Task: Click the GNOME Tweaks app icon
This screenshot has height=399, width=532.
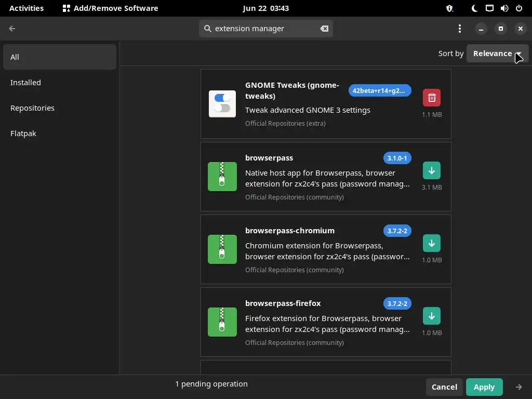Action: point(222,104)
